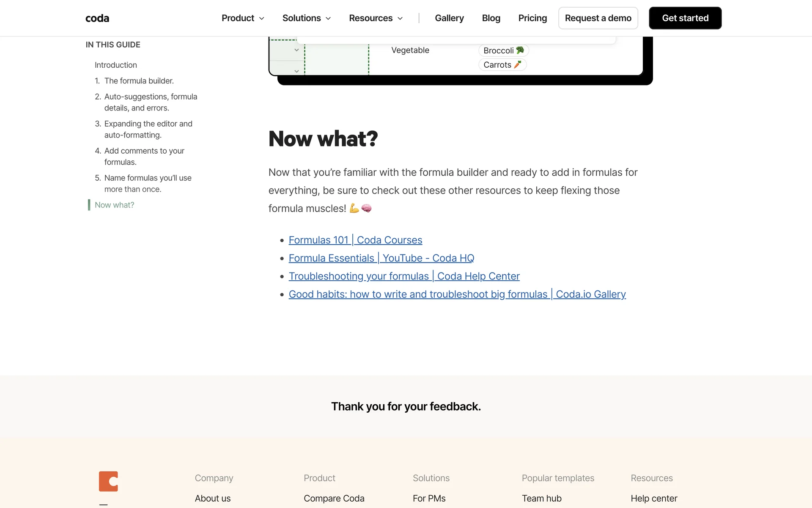Go to 'The formula builder' section
812x508 pixels.
[139, 81]
